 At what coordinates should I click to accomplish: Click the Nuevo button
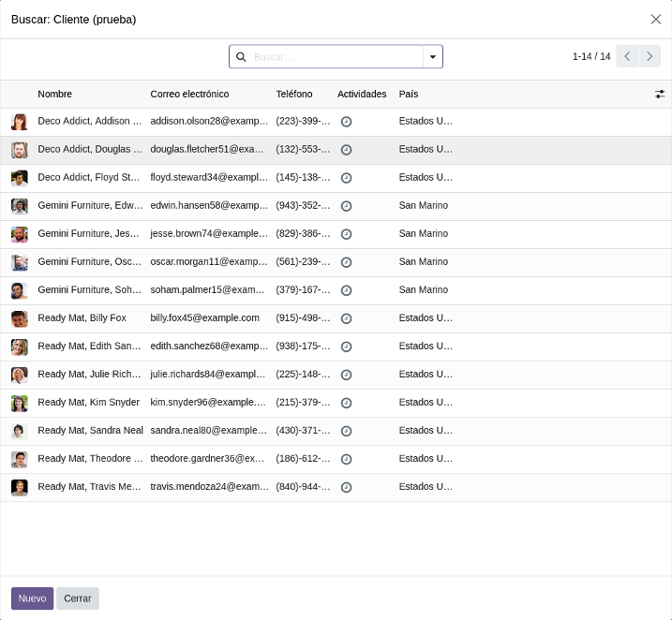32,598
